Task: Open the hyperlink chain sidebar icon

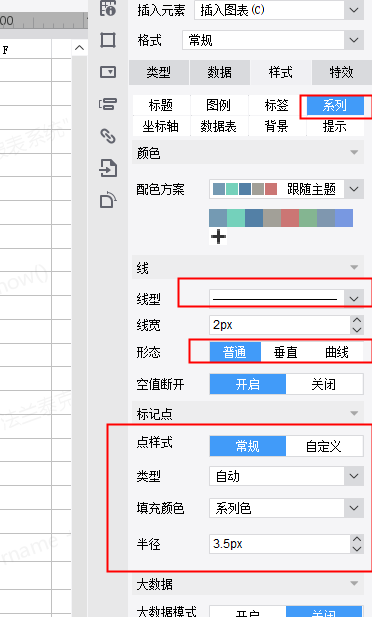Action: [x=108, y=136]
